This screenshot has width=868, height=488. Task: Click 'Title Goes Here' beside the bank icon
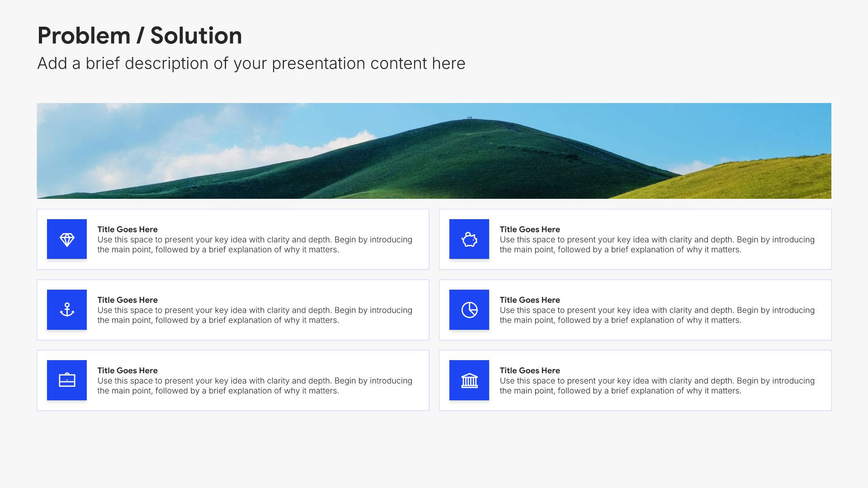(x=530, y=371)
